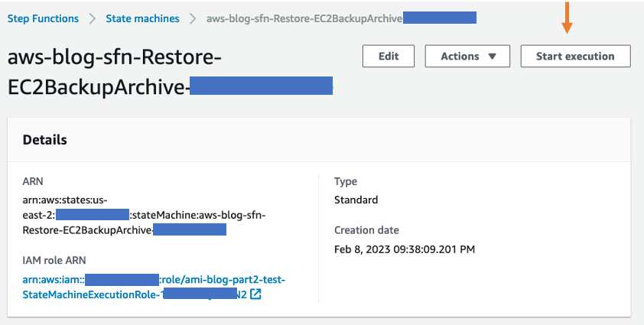Open the Edit button for this state machine
Viewport: 644px width, 325px height.
[x=389, y=57]
